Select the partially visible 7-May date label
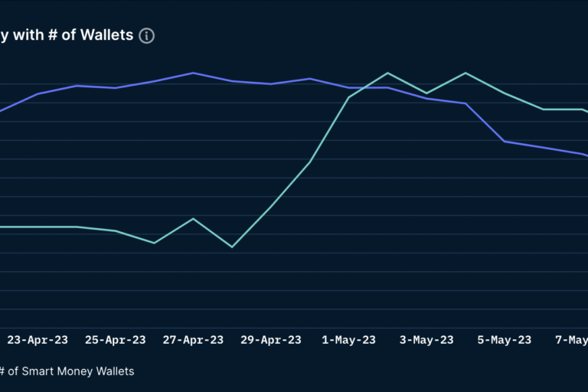 point(571,340)
